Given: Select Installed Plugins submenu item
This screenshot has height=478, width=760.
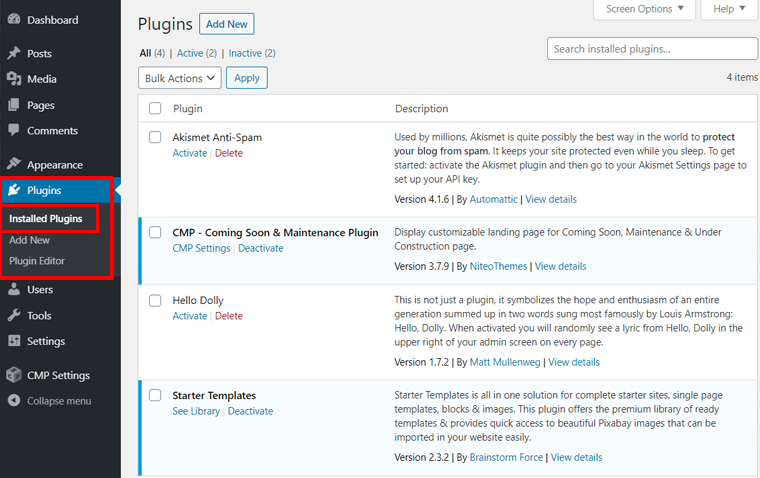Looking at the screenshot, I should (46, 219).
